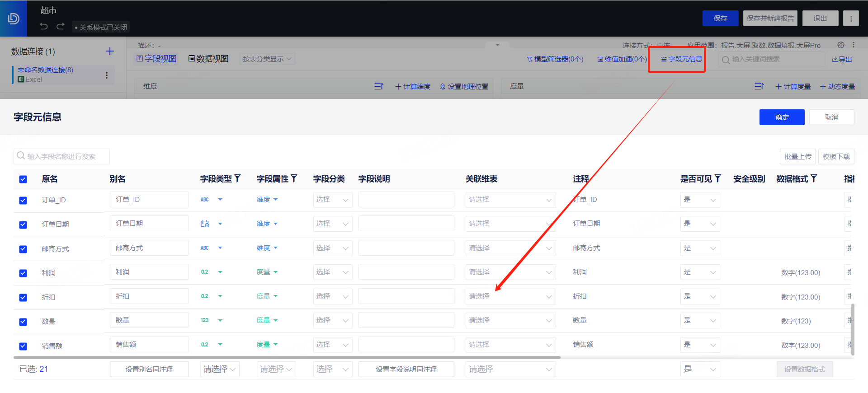Viewport: 868px width, 393px height.
Task: Click the undo arrow icon
Action: pyautogui.click(x=44, y=27)
